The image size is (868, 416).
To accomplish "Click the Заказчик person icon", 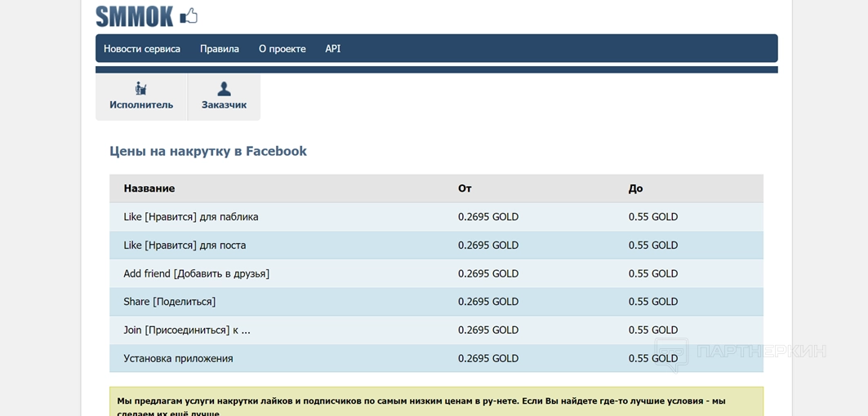I will pyautogui.click(x=224, y=88).
